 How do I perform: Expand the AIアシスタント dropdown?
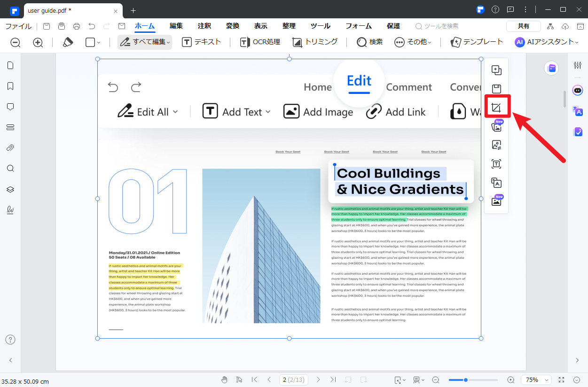(547, 42)
